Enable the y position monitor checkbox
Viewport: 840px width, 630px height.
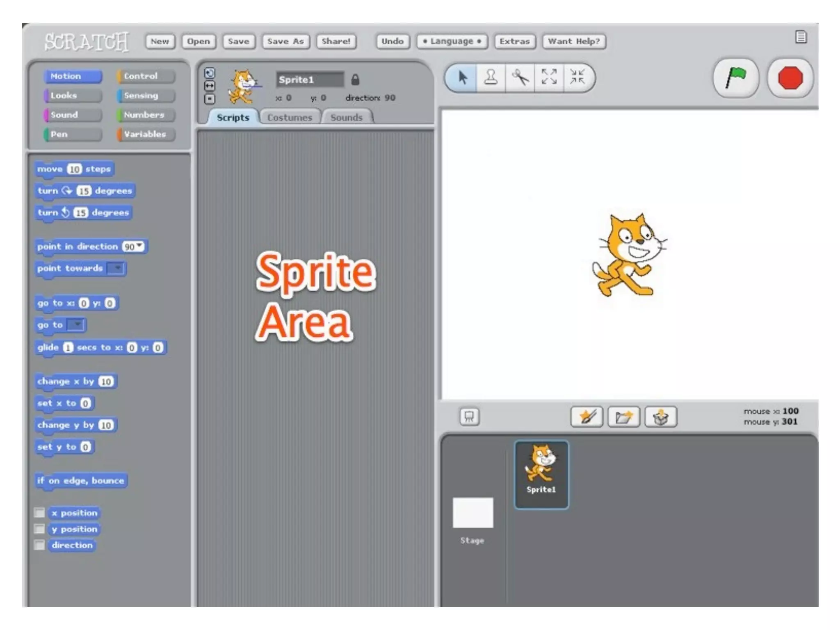tap(39, 529)
